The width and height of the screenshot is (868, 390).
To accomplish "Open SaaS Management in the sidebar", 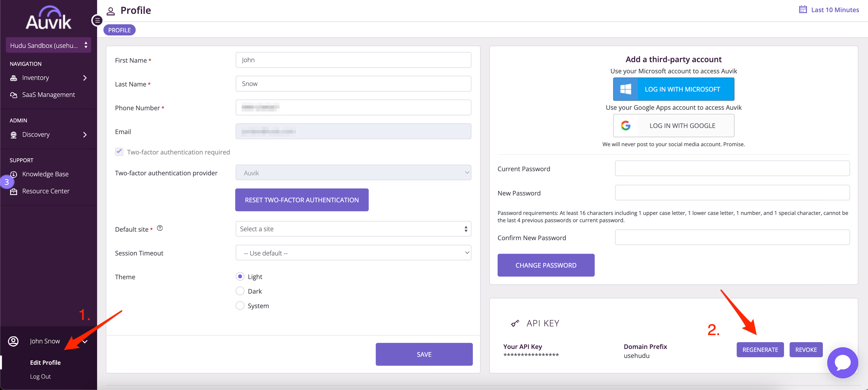I will point(49,95).
